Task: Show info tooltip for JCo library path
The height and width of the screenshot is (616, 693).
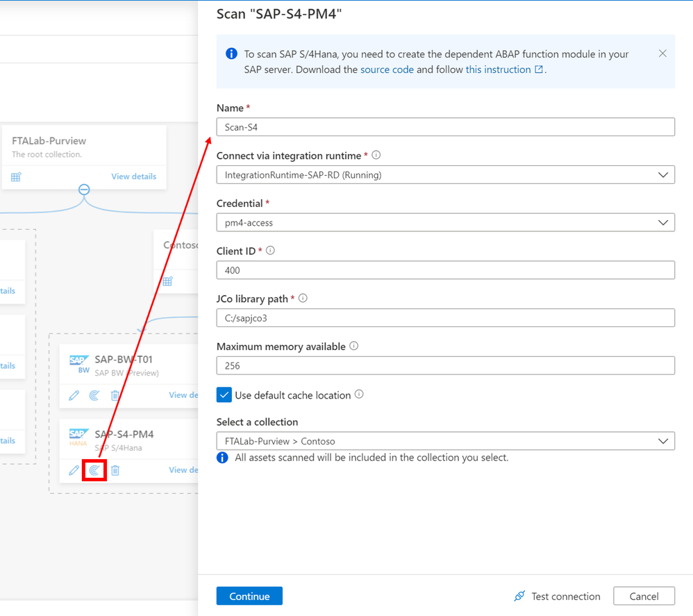Action: (x=303, y=299)
